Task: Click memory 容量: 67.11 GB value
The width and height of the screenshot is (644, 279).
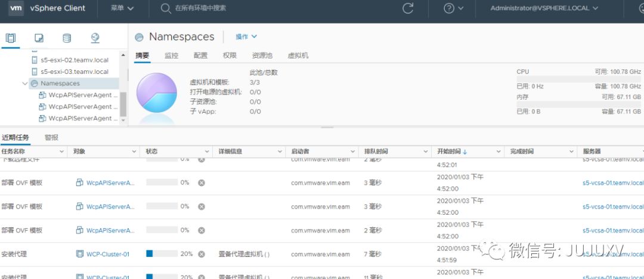Action: (621, 111)
